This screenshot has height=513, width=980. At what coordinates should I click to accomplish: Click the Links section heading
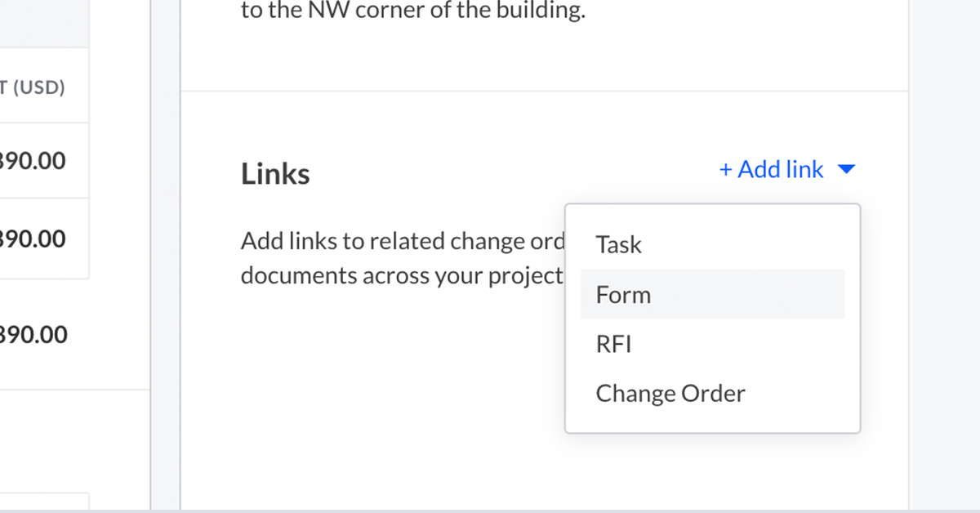click(275, 174)
